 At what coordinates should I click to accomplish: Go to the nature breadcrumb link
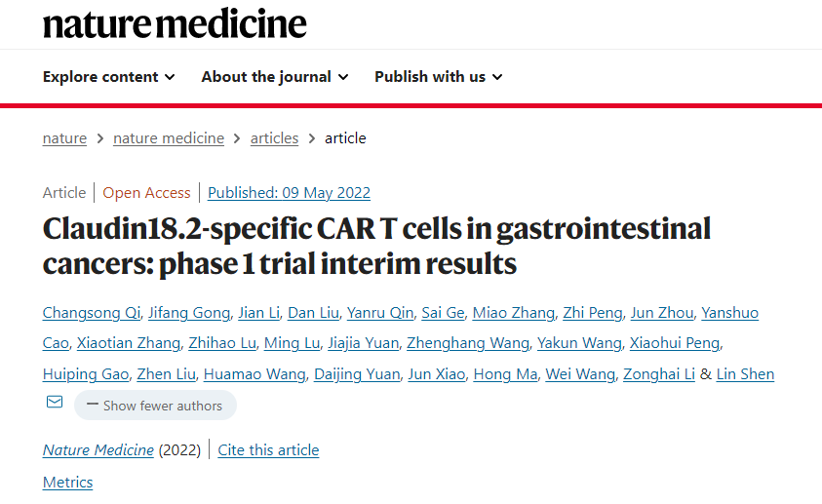64,138
